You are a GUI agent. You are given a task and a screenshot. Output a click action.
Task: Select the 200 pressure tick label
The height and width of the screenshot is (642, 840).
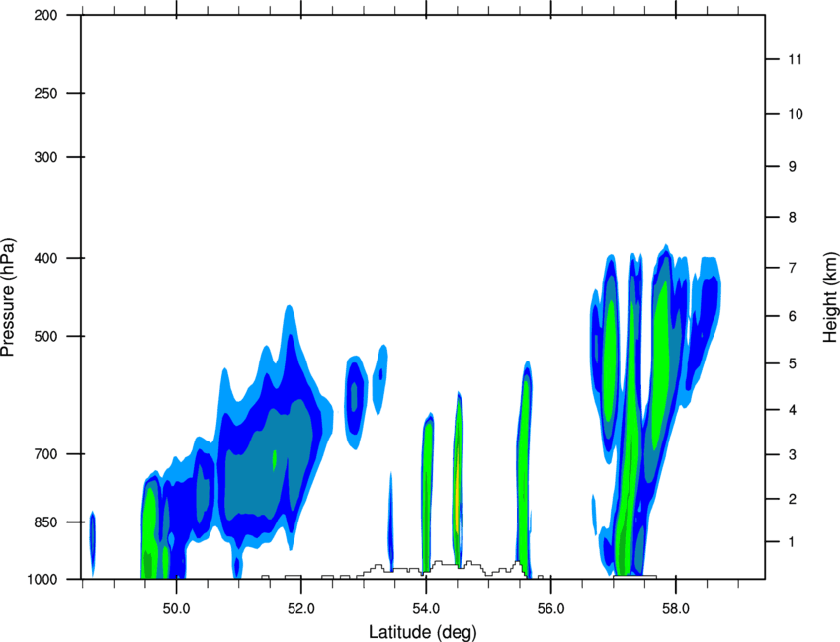(x=46, y=15)
